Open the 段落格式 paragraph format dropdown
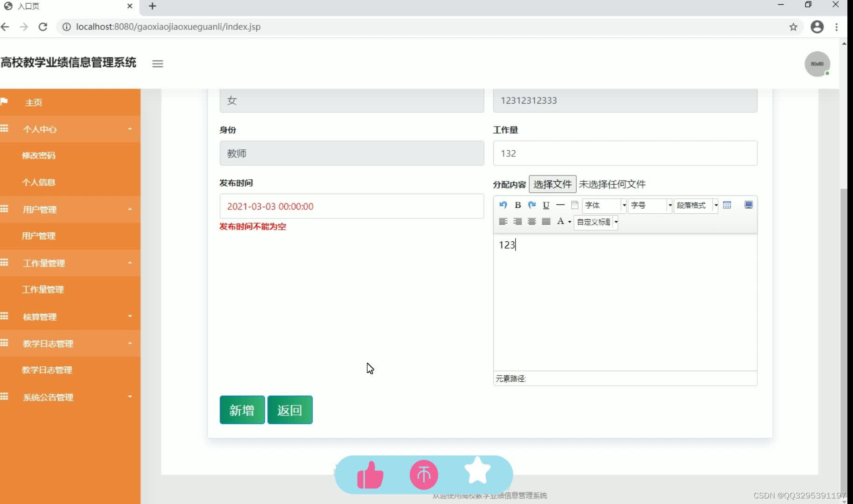Image resolution: width=853 pixels, height=504 pixels. (x=696, y=205)
